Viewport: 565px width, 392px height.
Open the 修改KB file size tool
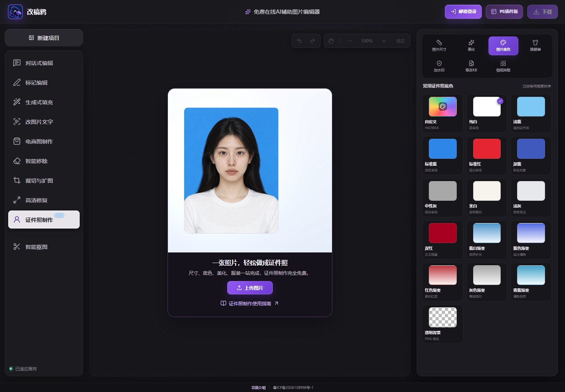click(x=471, y=66)
